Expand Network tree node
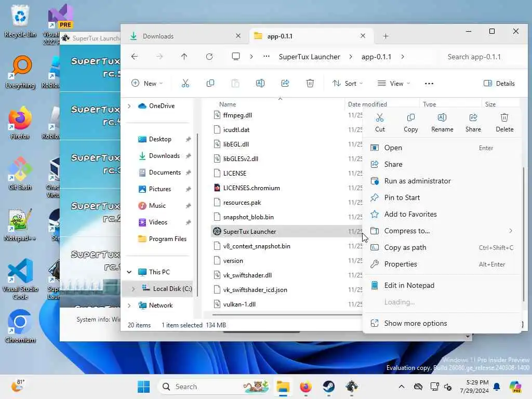 click(129, 305)
